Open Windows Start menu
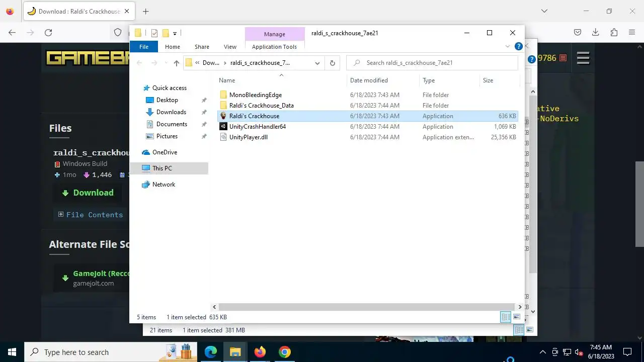This screenshot has width=644, height=362. click(12, 352)
